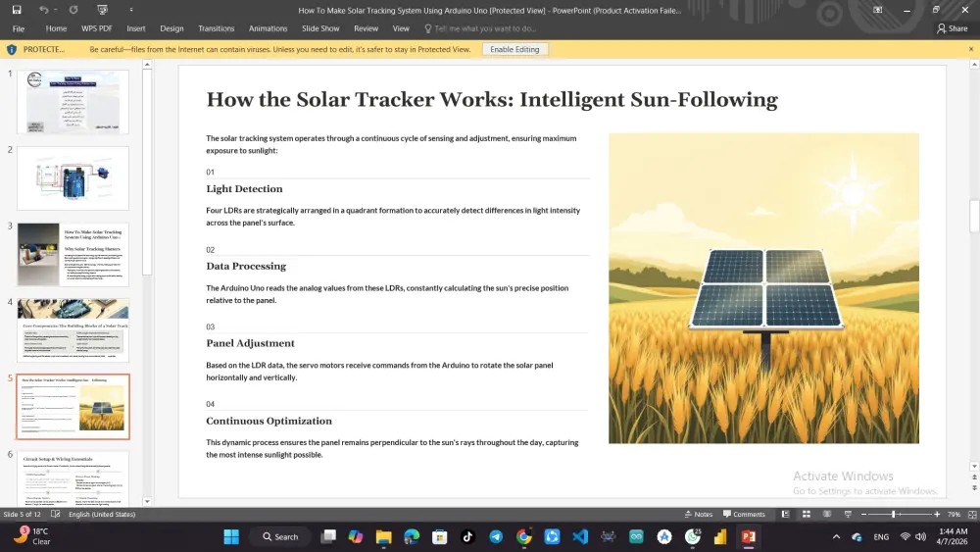This screenshot has height=552, width=980.
Task: Click the Light Detection heading
Action: pyautogui.click(x=244, y=189)
